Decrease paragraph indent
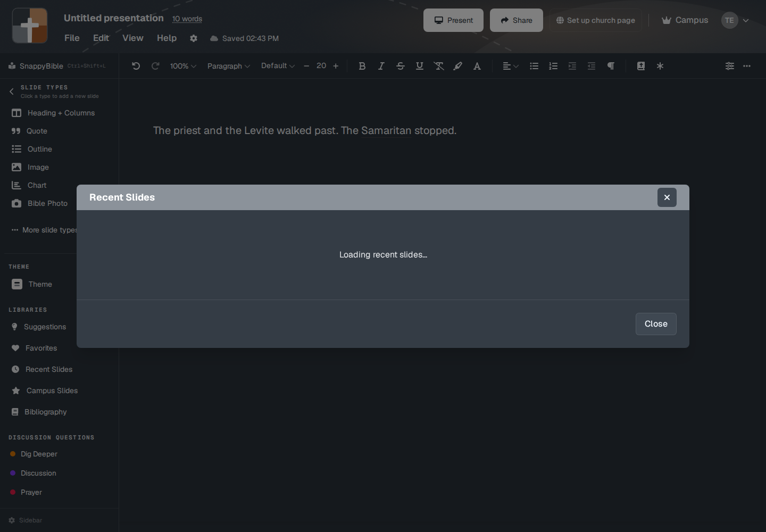 pyautogui.click(x=592, y=66)
